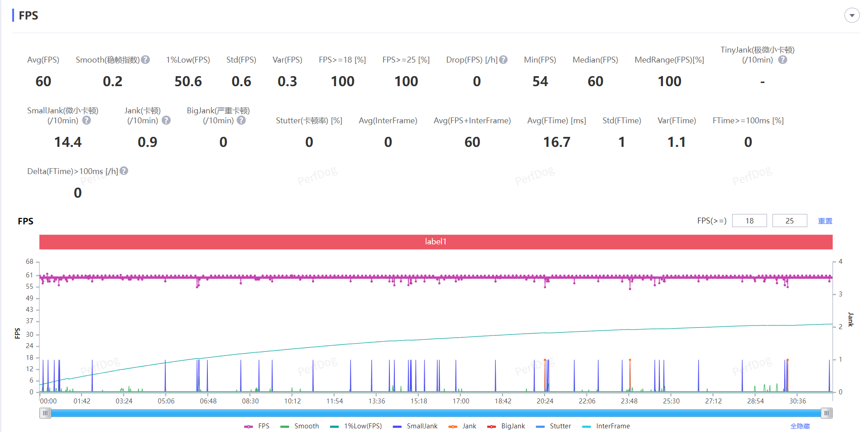
Task: Toggle BigJank legend item visibility
Action: point(506,426)
